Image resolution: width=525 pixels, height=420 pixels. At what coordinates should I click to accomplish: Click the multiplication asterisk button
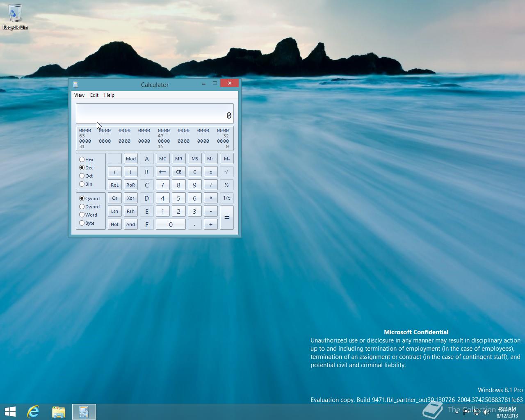pos(210,198)
